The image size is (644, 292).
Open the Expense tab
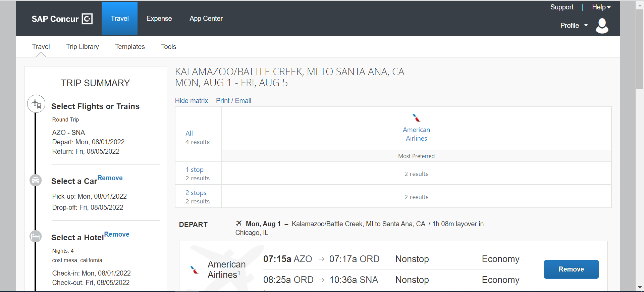click(159, 18)
